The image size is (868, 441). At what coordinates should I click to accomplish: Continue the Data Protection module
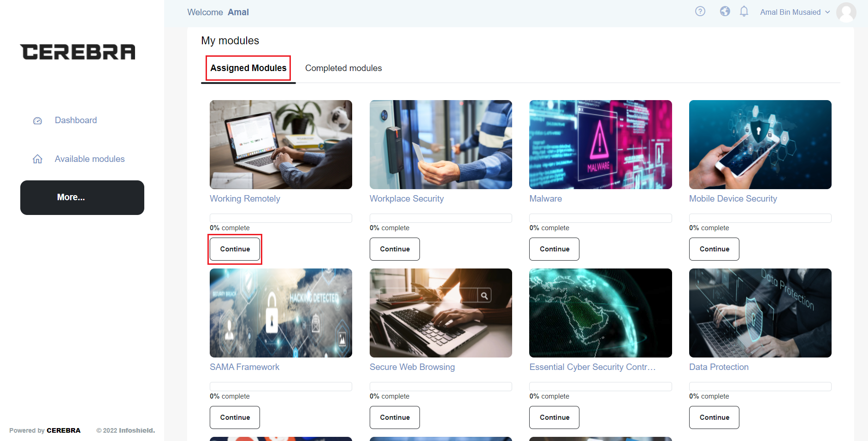tap(714, 417)
